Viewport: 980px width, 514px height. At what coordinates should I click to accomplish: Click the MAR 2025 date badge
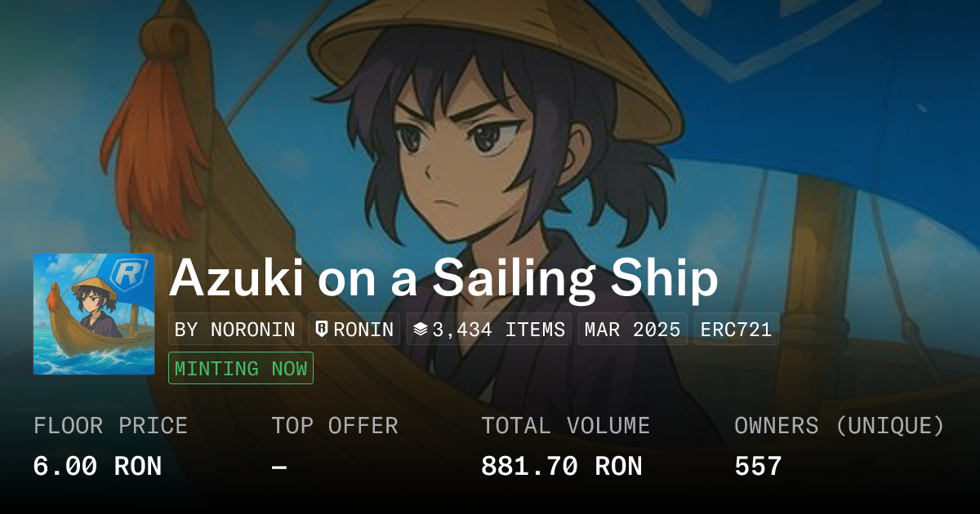(633, 330)
